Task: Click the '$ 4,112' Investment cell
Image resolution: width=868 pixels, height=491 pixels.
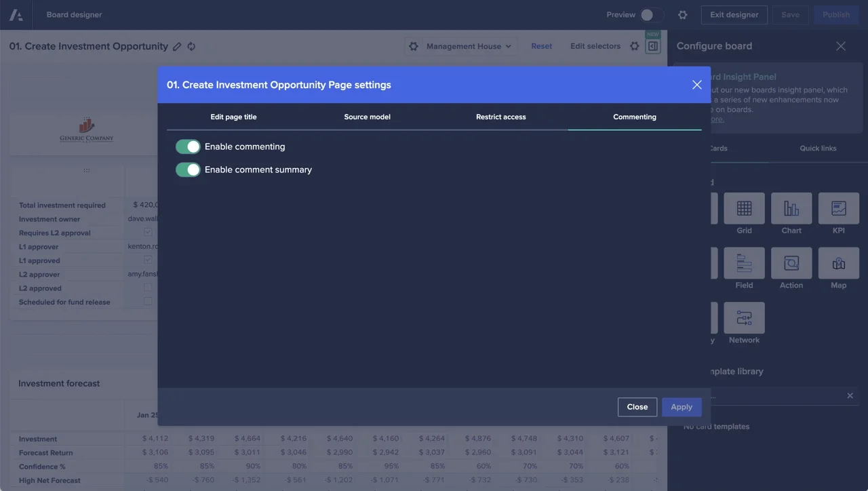Action: [155, 439]
